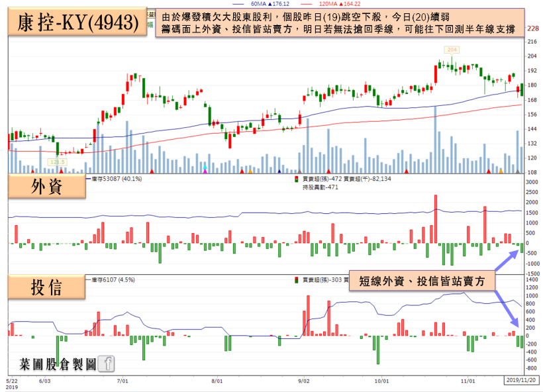Viewport: 543px width, 392px height.
Task: Click the 1400 value on the 投信 axis
Action: pos(532,279)
